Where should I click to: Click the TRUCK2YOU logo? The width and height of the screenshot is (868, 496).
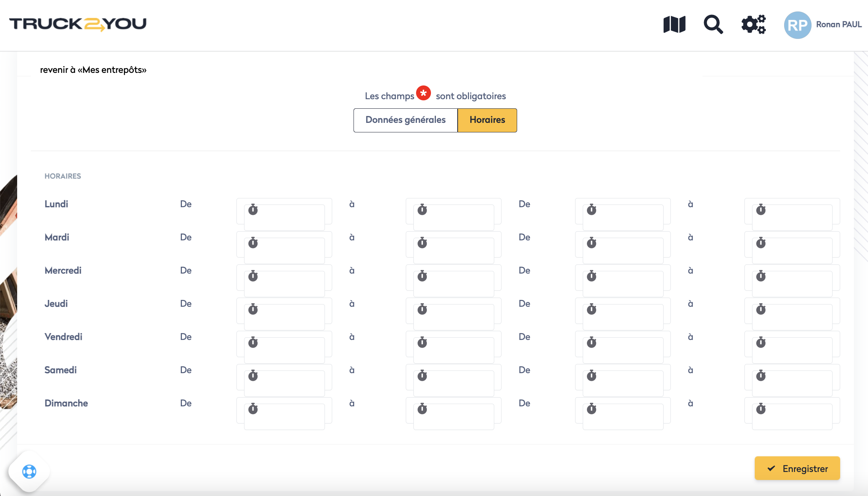click(78, 24)
